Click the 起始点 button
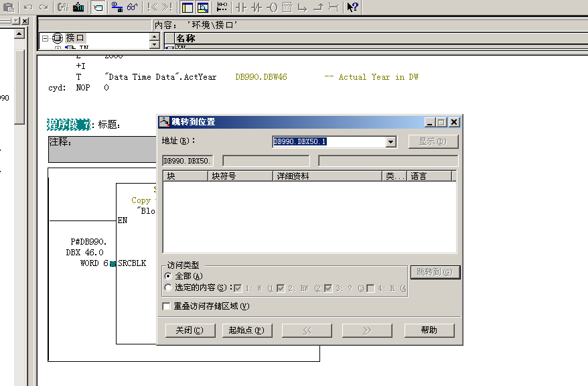The image size is (588, 386). [247, 330]
